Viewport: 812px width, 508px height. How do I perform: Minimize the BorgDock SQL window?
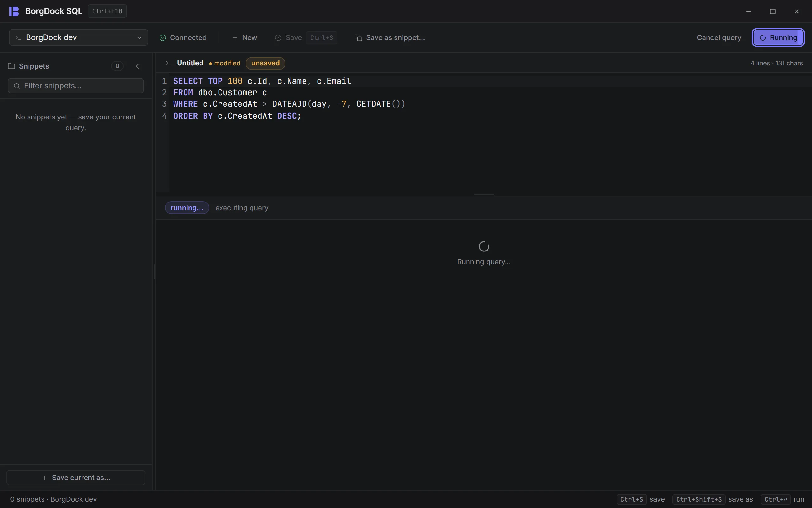(749, 11)
